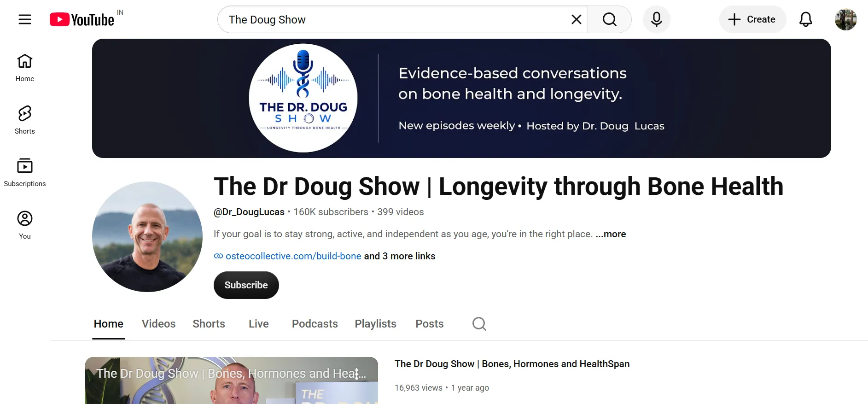This screenshot has height=404, width=868.
Task: Open the Create menu
Action: pyautogui.click(x=752, y=19)
